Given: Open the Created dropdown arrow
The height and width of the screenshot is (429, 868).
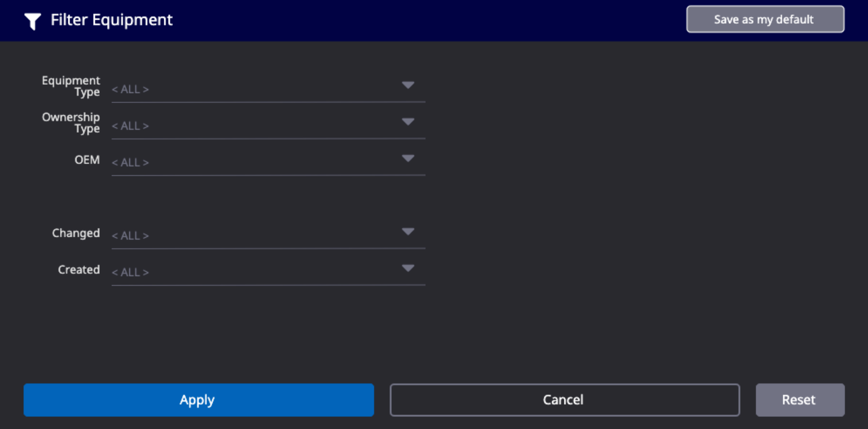Looking at the screenshot, I should (x=408, y=268).
